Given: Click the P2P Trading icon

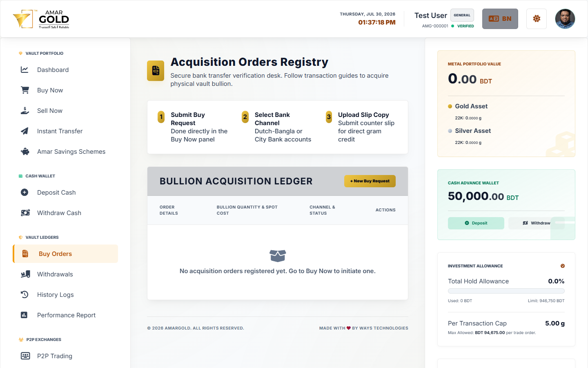Looking at the screenshot, I should 25,356.
